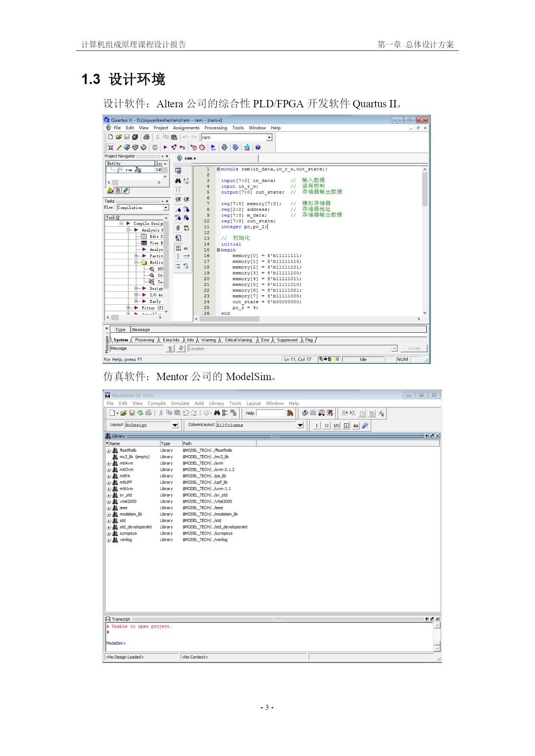Click the binoculars Find icon in Quartus editor
Viewport: 535px width, 756px height.
click(178, 181)
